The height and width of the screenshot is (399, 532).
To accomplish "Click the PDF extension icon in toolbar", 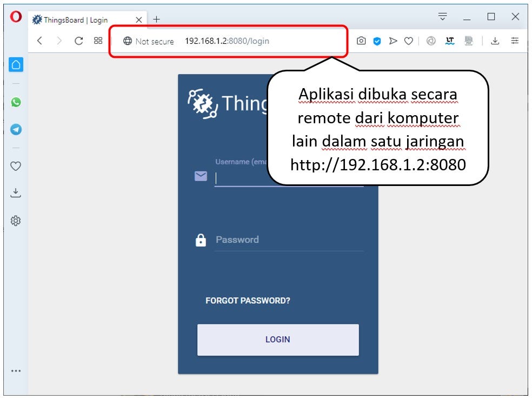I will point(469,41).
